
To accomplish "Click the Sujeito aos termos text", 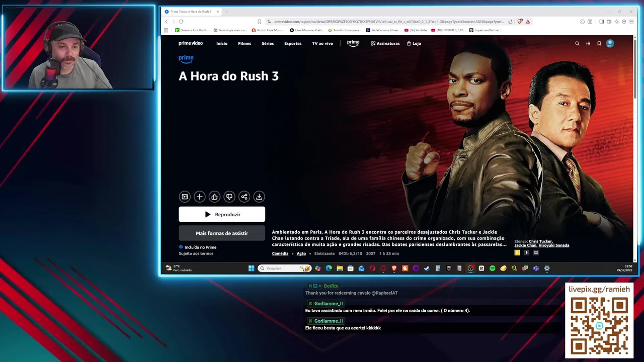I will (196, 253).
